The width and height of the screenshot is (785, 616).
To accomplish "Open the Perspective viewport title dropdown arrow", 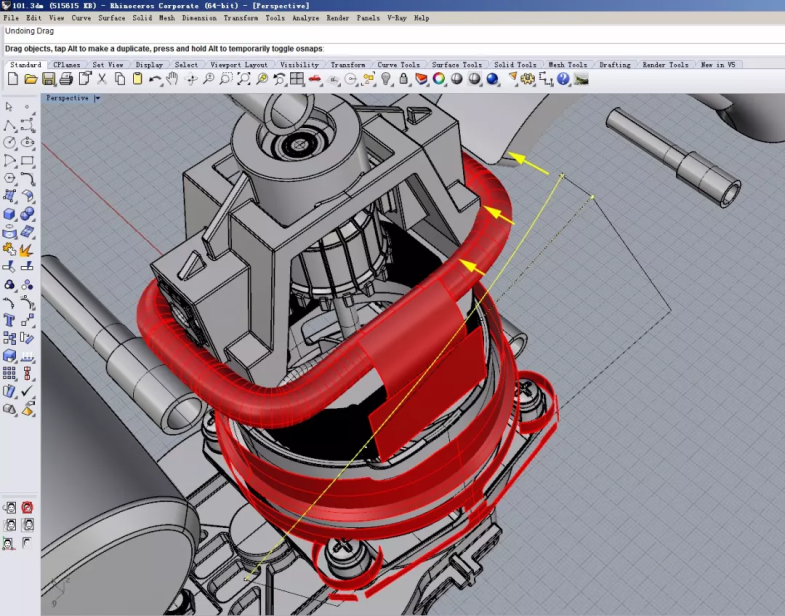I will coord(97,98).
